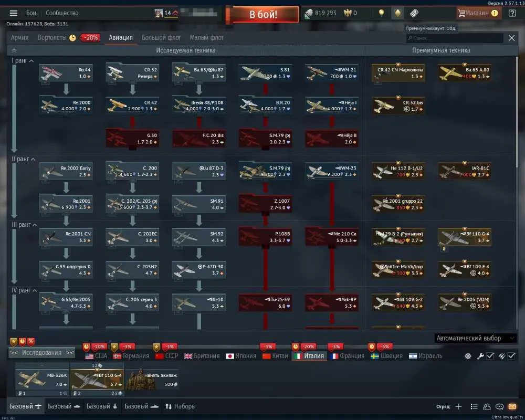Click Нанять экипаж crew slot

[152, 380]
